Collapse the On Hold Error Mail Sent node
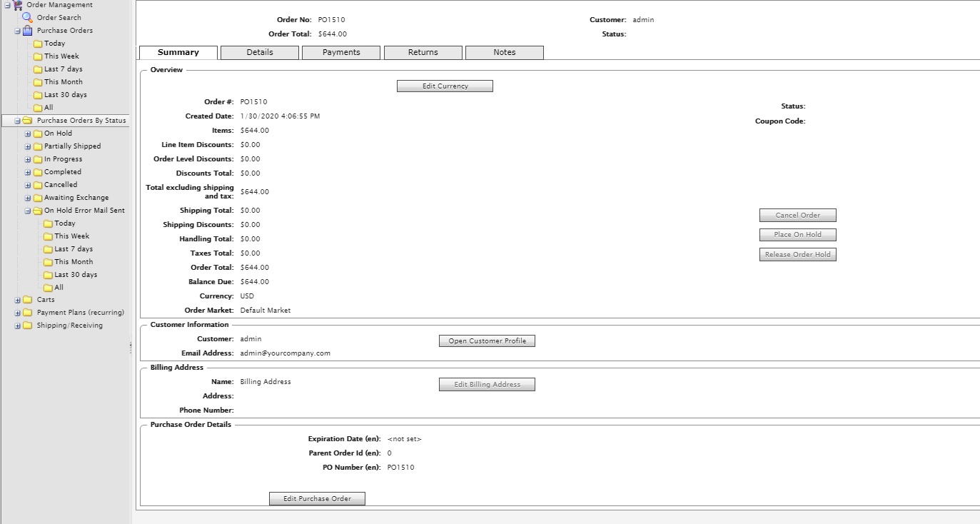 tap(28, 211)
